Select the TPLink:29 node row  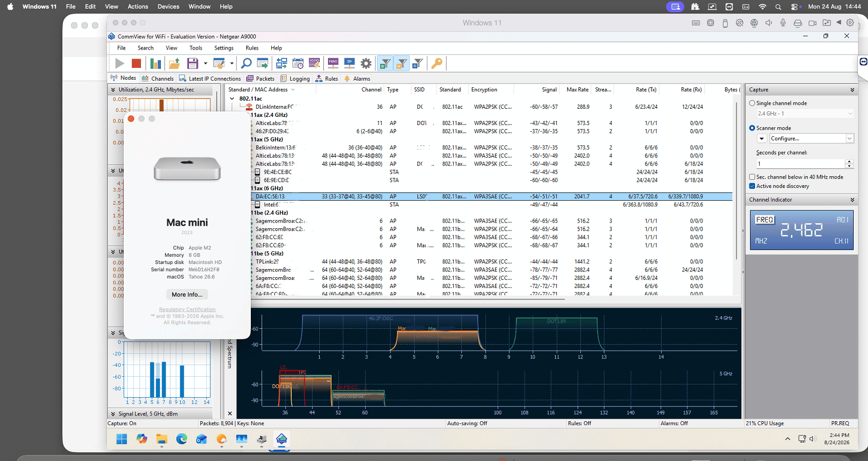(x=491, y=262)
